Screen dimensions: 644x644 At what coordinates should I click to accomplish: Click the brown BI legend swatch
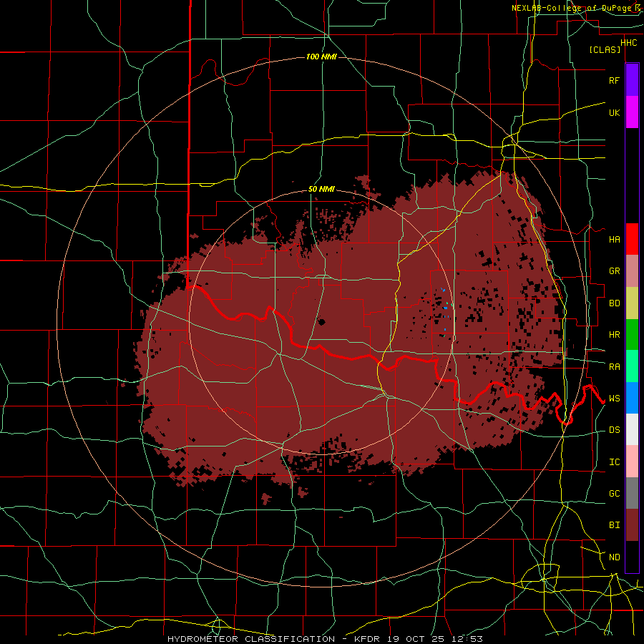[x=632, y=525]
